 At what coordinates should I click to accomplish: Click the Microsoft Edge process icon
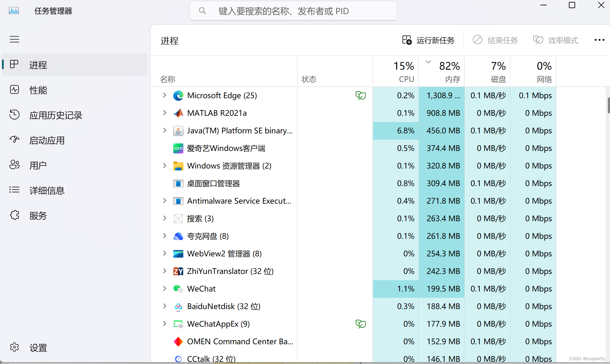178,95
